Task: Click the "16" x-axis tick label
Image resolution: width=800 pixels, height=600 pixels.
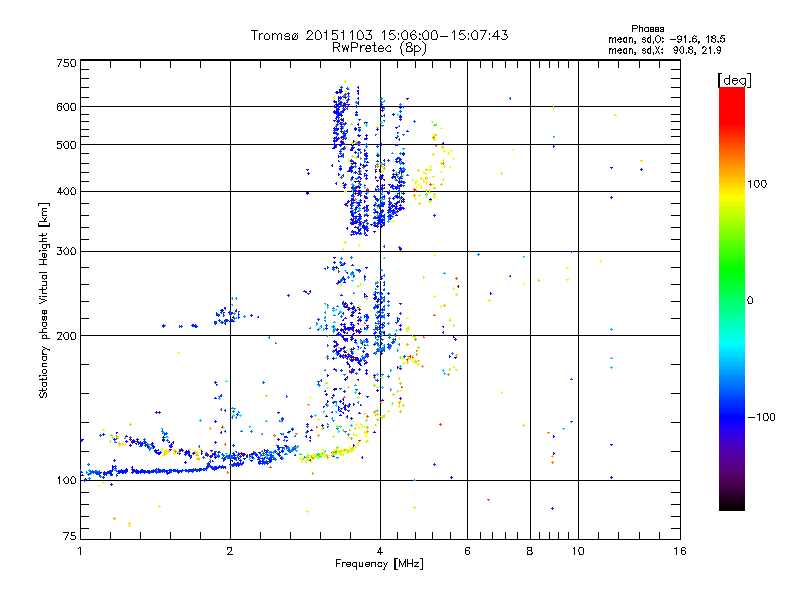Action: pos(680,551)
